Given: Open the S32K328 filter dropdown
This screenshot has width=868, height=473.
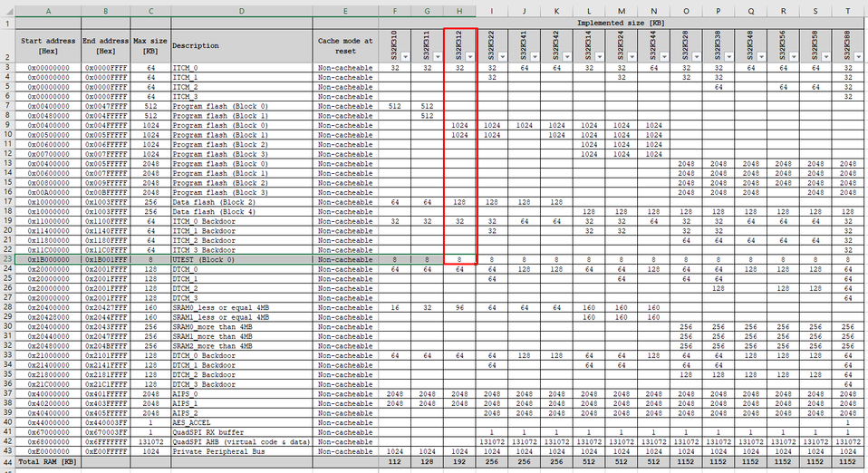Looking at the screenshot, I should click(x=697, y=56).
